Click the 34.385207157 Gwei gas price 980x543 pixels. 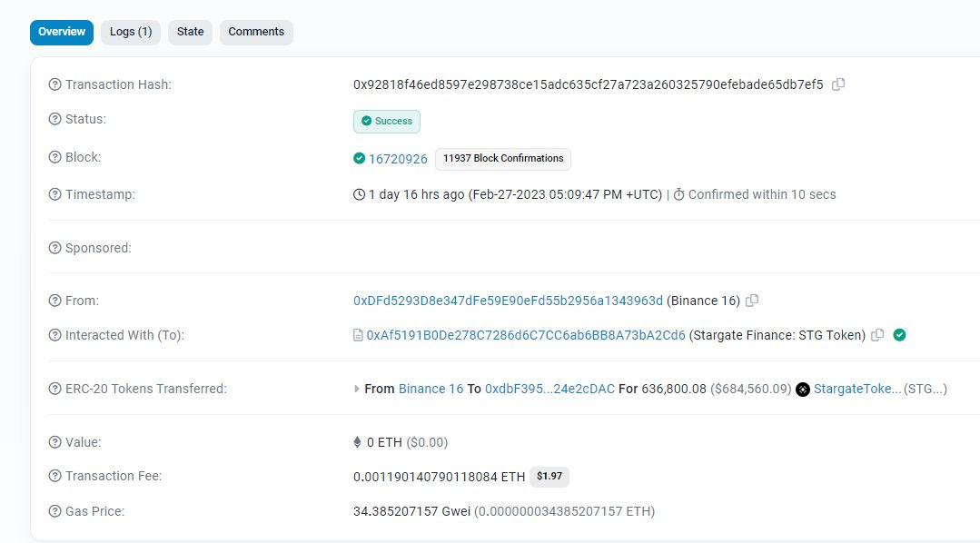[411, 511]
